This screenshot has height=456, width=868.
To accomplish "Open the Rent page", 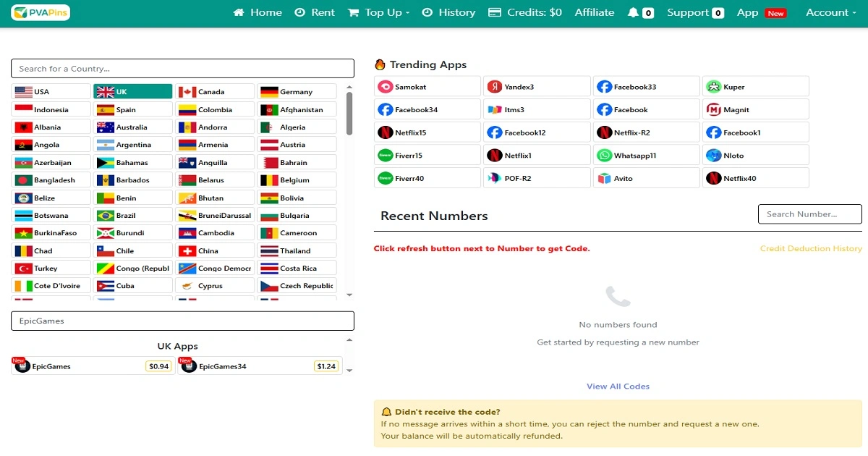I will point(315,12).
